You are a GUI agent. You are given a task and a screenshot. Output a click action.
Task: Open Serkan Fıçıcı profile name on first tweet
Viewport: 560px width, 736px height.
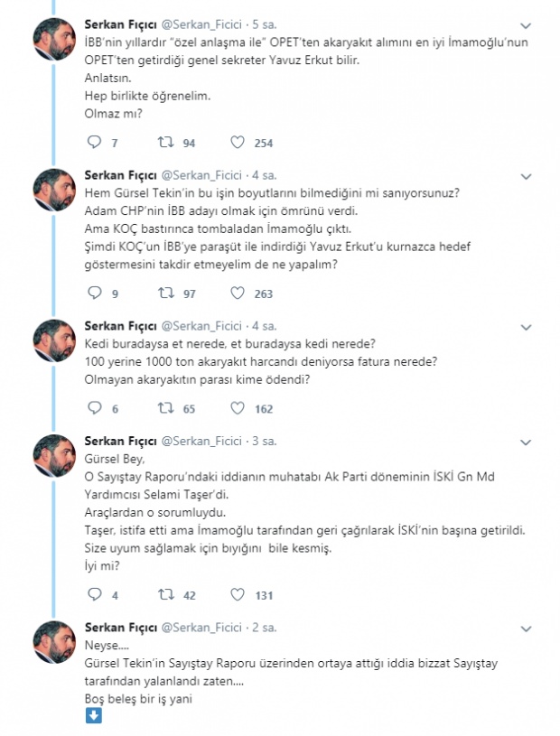tap(120, 23)
